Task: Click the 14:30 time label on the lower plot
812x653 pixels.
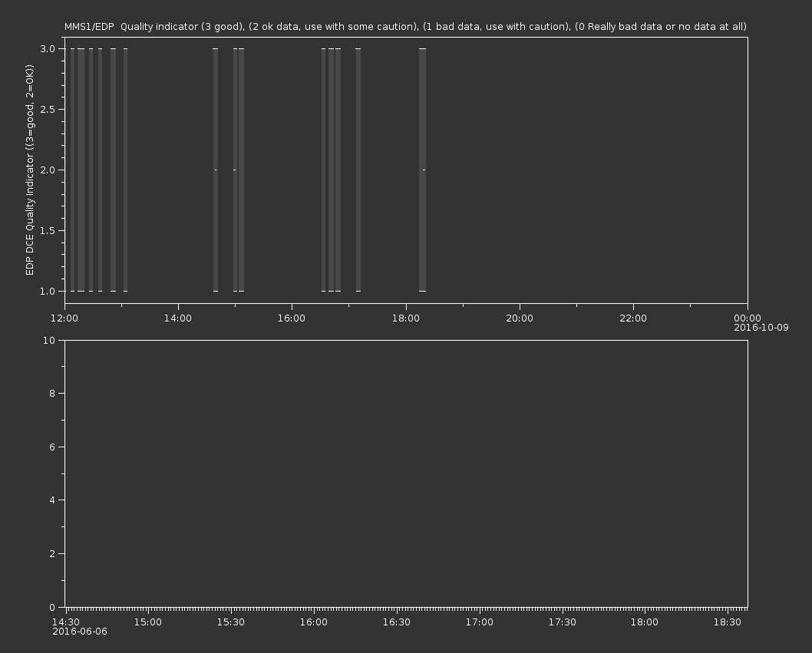Action: (66, 622)
